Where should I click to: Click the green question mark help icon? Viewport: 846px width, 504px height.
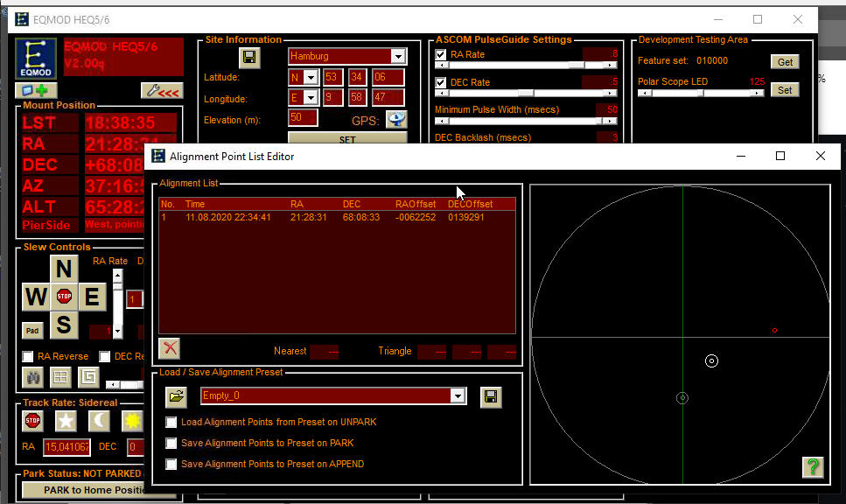pyautogui.click(x=813, y=467)
